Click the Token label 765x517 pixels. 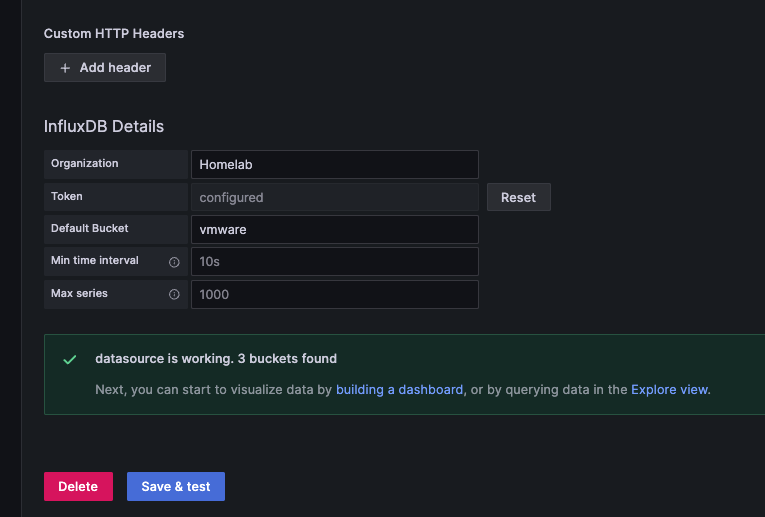point(67,196)
